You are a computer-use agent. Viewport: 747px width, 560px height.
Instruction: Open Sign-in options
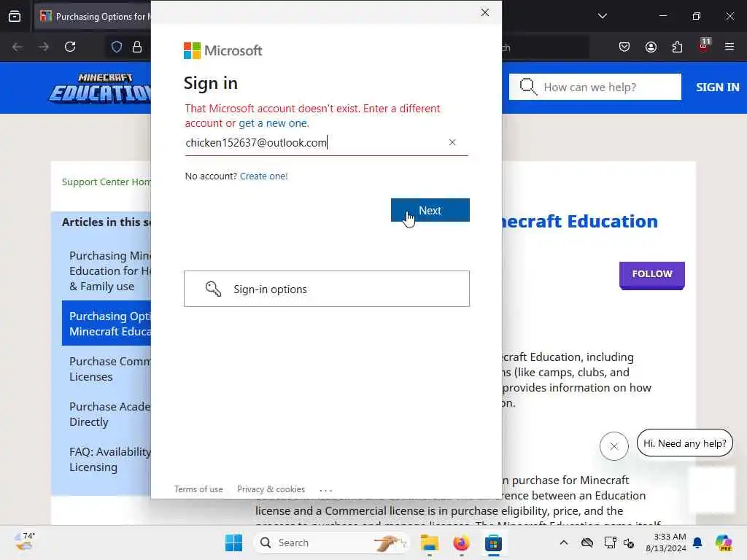point(327,289)
